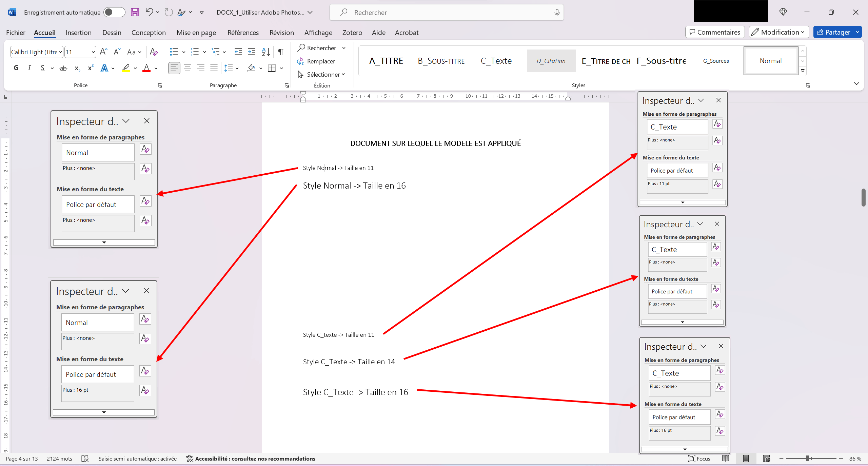Toggle Italic formatting
The image size is (868, 466).
click(x=29, y=68)
